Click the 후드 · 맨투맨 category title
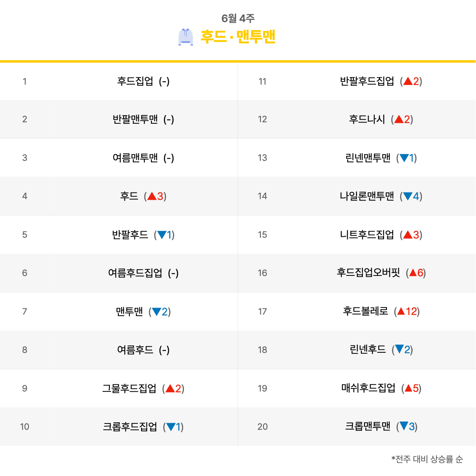476x476 pixels. coord(238,37)
